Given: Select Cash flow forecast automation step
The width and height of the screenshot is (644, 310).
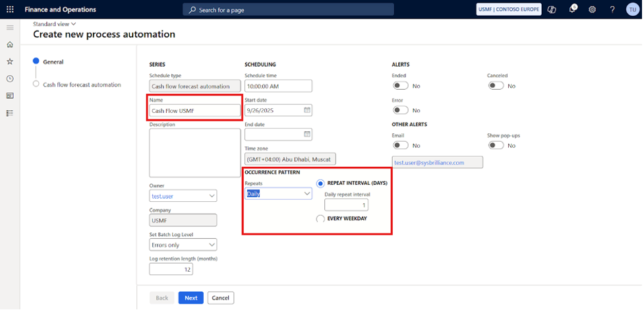Looking at the screenshot, I should click(x=82, y=84).
